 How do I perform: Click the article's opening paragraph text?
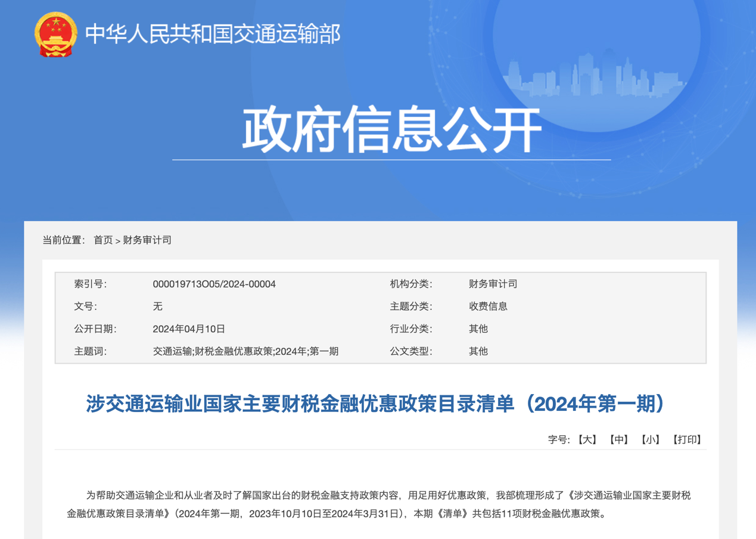coord(379,504)
